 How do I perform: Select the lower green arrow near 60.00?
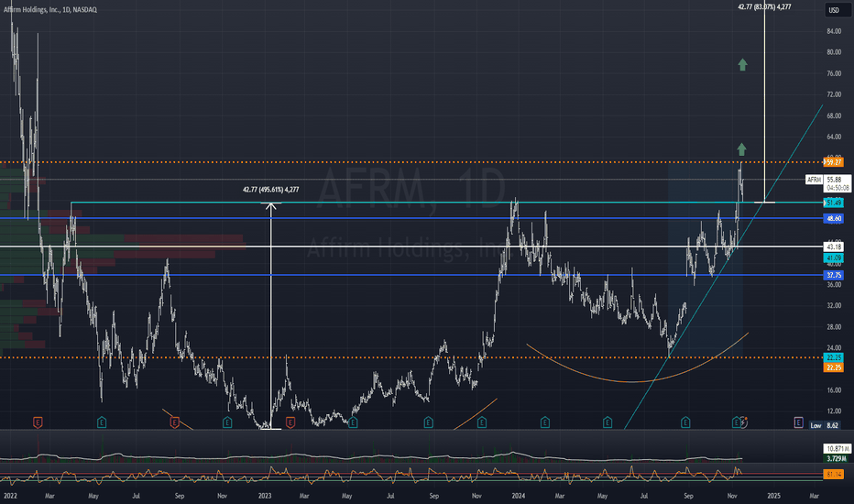(741, 149)
